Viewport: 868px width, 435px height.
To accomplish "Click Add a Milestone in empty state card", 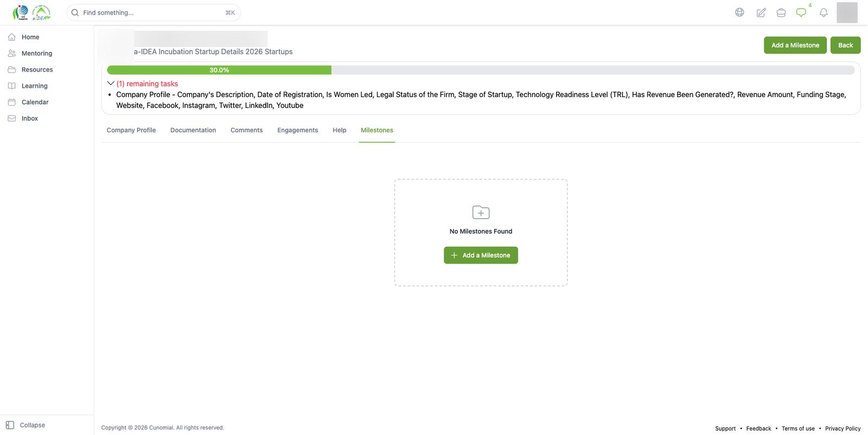I will (x=481, y=255).
